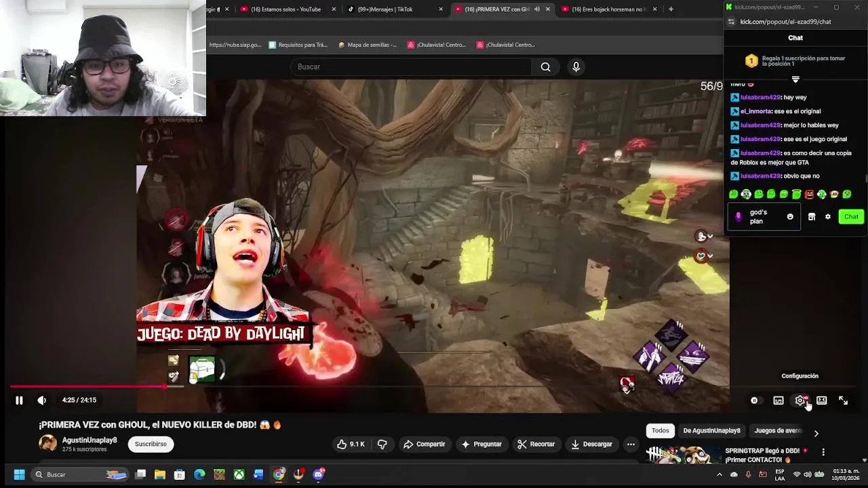Open Kick chat emoji picker
Viewport: 868px width, 488px height.
[790, 217]
